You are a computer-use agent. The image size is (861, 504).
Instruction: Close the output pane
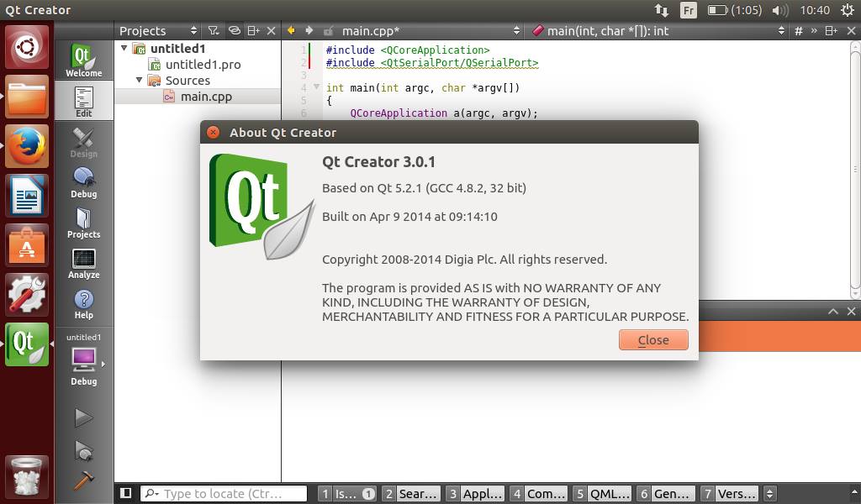coord(851,311)
